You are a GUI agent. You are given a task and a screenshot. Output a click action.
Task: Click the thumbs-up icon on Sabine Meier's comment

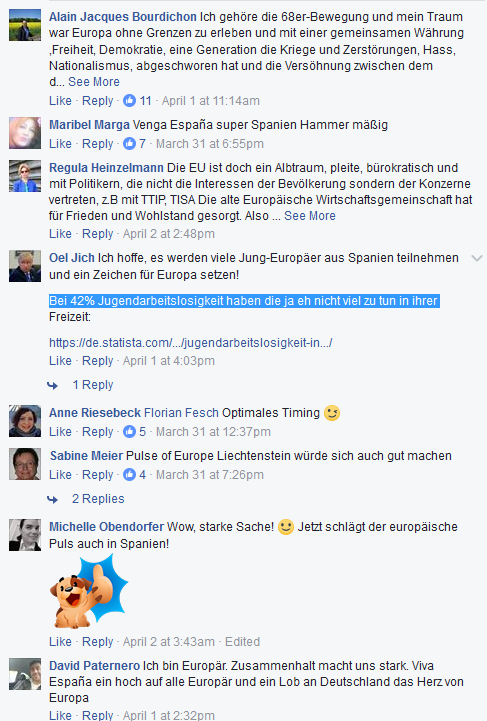pos(129,474)
